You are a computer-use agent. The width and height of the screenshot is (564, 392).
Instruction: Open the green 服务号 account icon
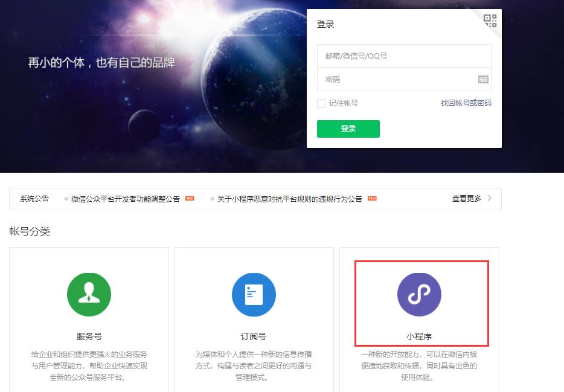89,295
